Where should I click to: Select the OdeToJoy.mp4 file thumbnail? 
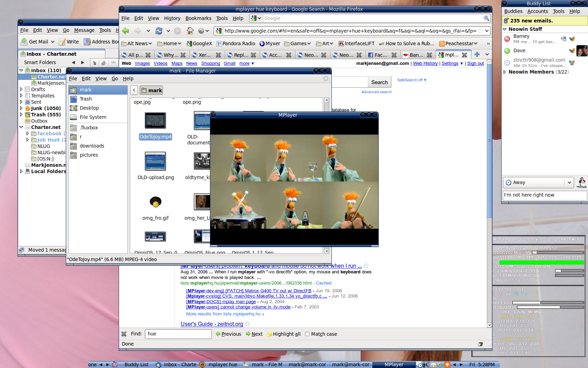tap(155, 121)
